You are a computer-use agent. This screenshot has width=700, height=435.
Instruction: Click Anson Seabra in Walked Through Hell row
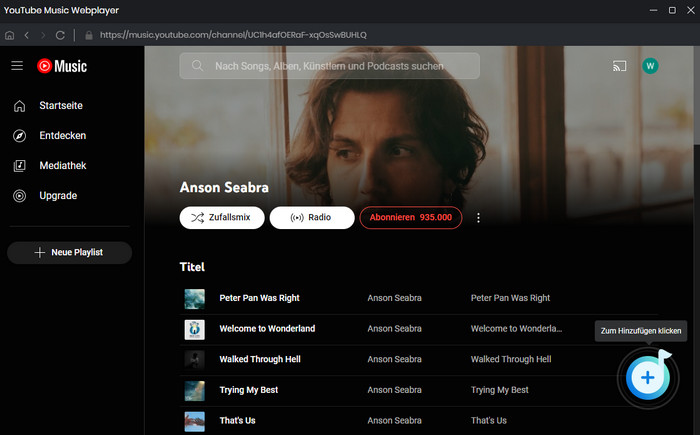394,359
